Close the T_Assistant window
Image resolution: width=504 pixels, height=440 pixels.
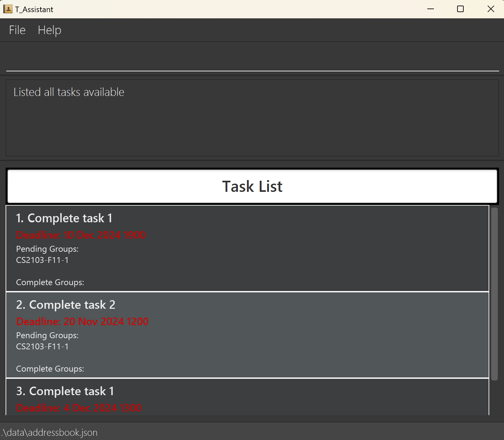(x=491, y=9)
